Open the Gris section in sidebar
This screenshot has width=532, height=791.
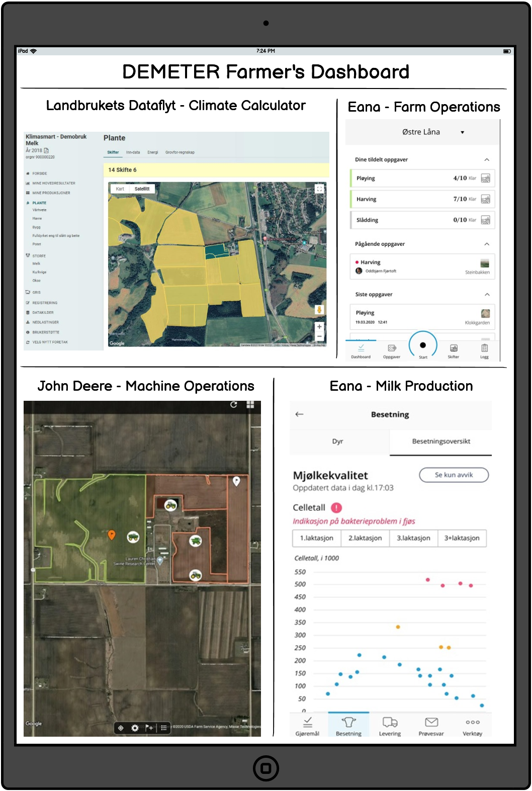coord(33,292)
